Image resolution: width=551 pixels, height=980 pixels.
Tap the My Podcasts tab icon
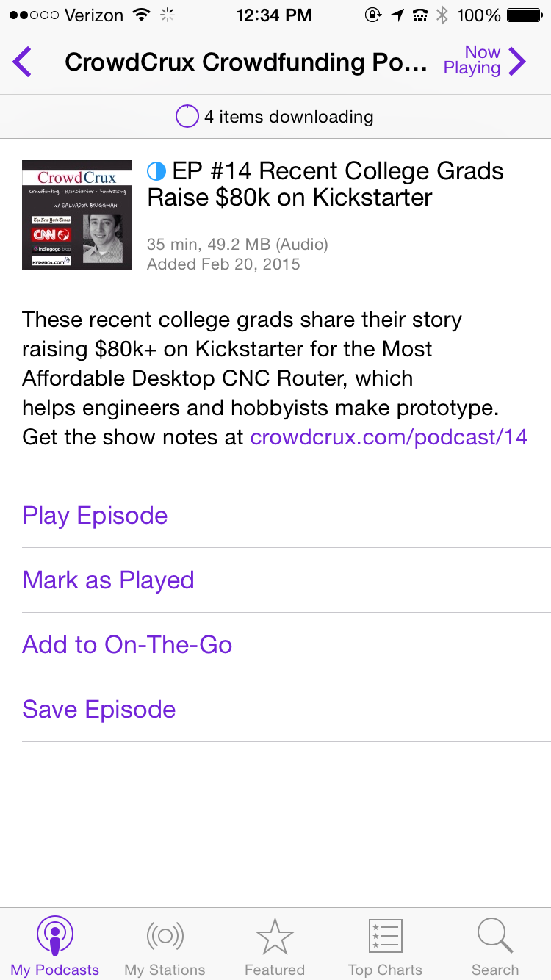click(54, 936)
